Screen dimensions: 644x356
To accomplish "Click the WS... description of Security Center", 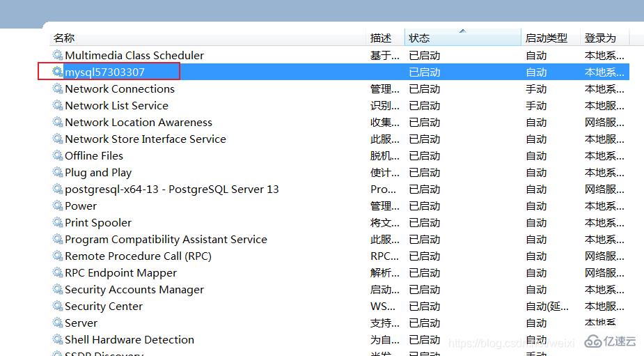I will pyautogui.click(x=383, y=307).
